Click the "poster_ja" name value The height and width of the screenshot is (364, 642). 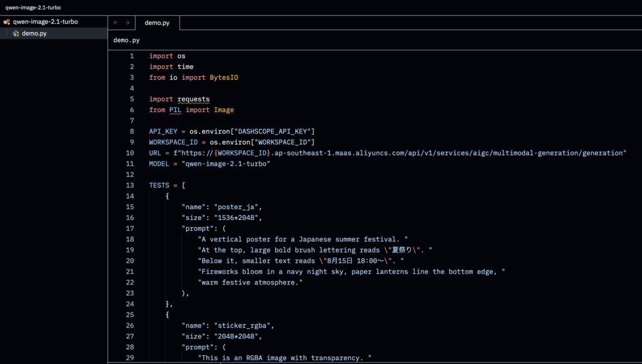tap(236, 207)
